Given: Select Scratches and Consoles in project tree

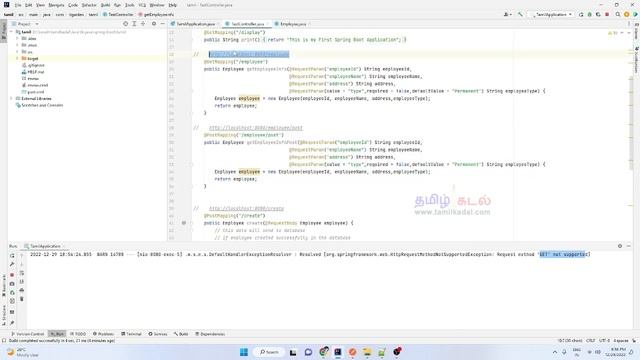Looking at the screenshot, I should click(39, 105).
